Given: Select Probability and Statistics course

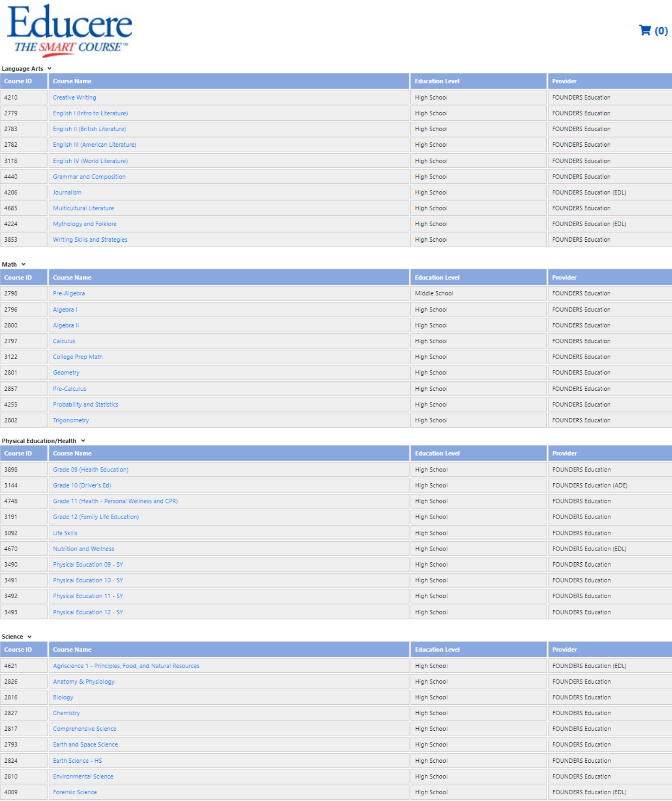Looking at the screenshot, I should tap(85, 405).
